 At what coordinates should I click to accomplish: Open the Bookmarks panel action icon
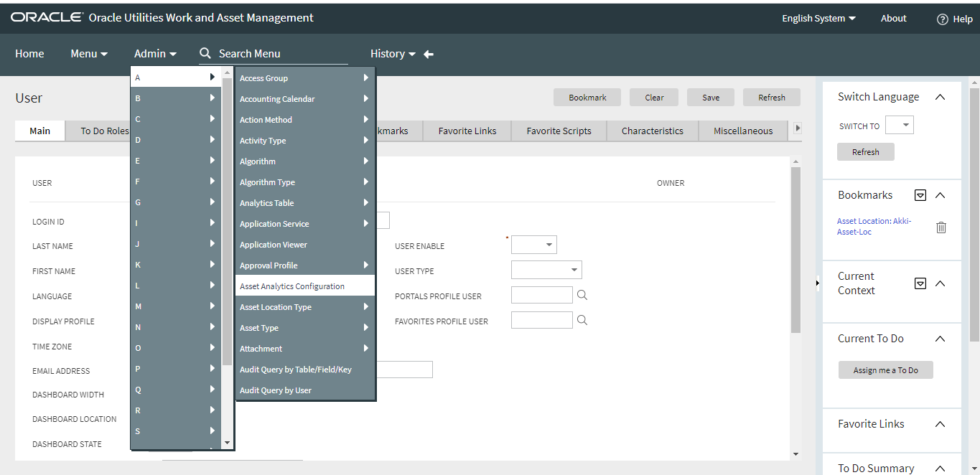920,194
